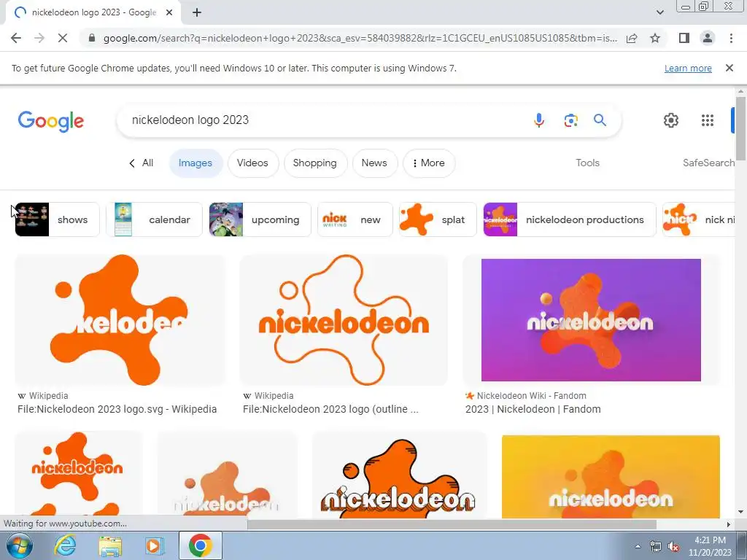The width and height of the screenshot is (747, 560).
Task: Open the network tray icon
Action: (x=656, y=546)
